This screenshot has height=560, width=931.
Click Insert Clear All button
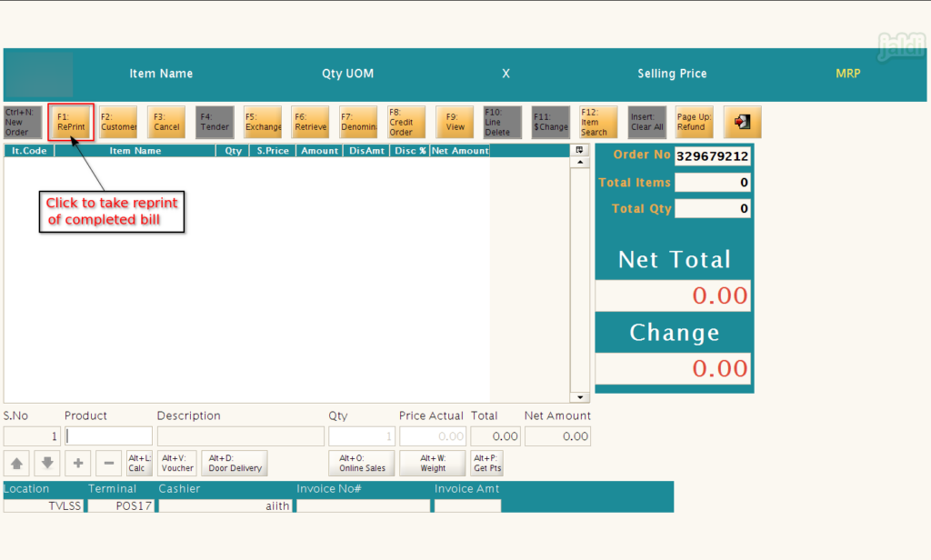pyautogui.click(x=646, y=123)
